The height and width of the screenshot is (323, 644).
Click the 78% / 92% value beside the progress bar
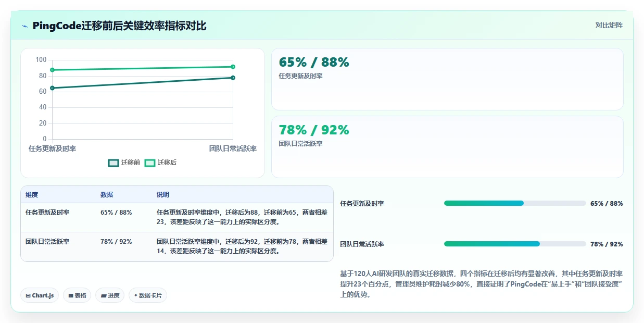(607, 244)
